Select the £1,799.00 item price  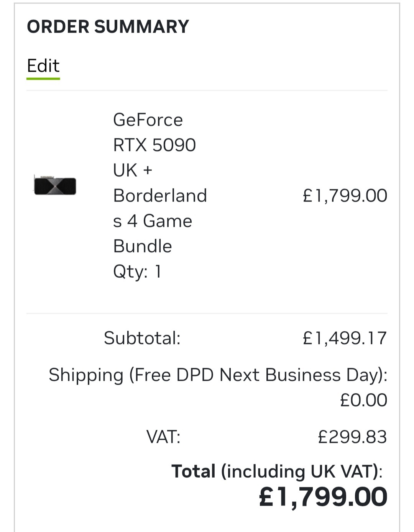345,196
